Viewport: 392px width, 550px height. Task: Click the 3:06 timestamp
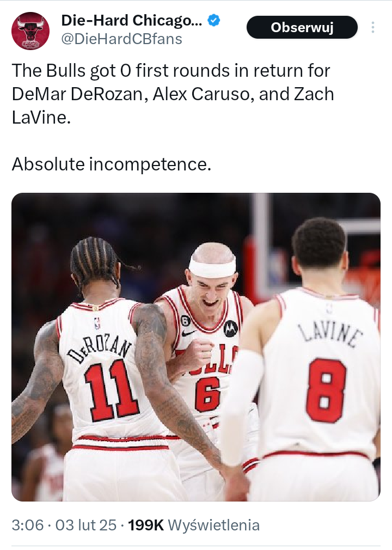coord(28,525)
